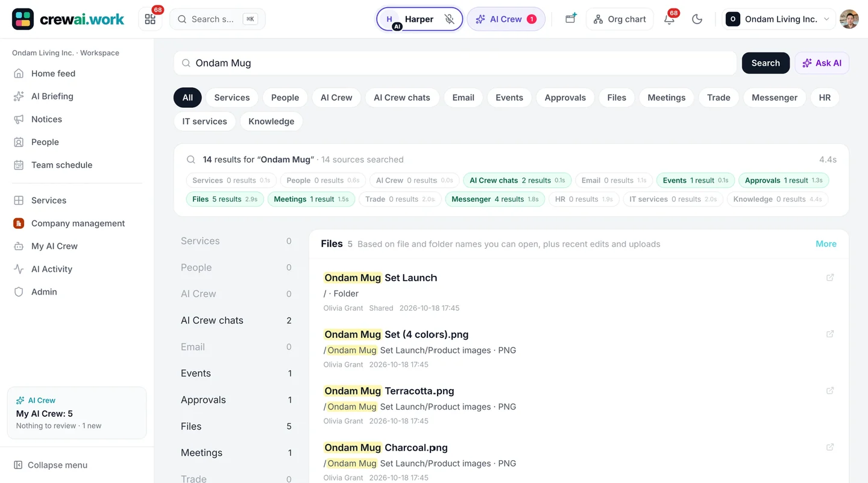Click Approvals 1 result chip
Viewport: 868px width, 483px height.
[784, 180]
